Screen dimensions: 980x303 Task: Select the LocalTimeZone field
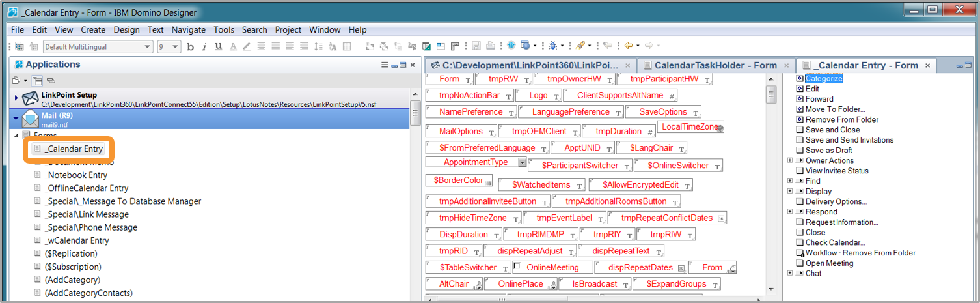pyautogui.click(x=690, y=126)
